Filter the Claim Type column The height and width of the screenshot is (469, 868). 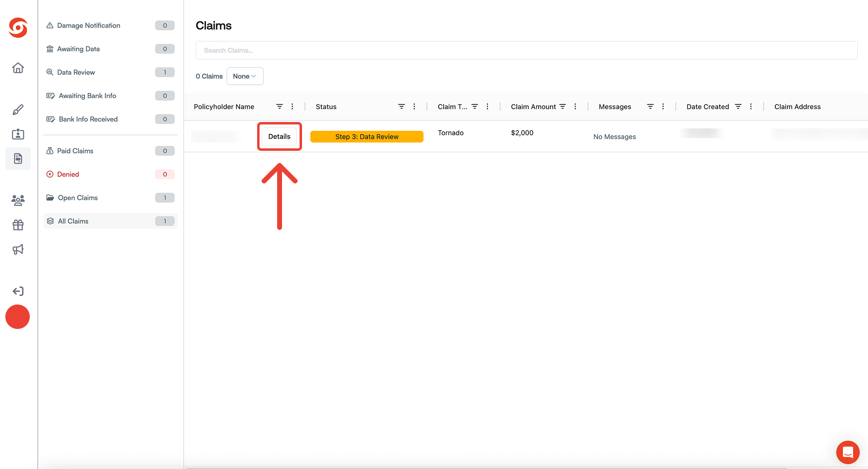[475, 106]
